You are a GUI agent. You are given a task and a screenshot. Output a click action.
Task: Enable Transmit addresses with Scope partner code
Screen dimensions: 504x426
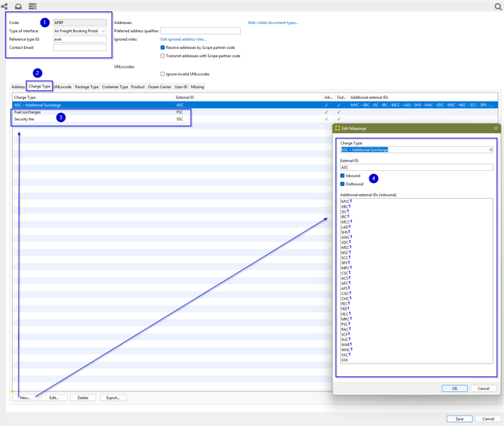pyautogui.click(x=162, y=56)
